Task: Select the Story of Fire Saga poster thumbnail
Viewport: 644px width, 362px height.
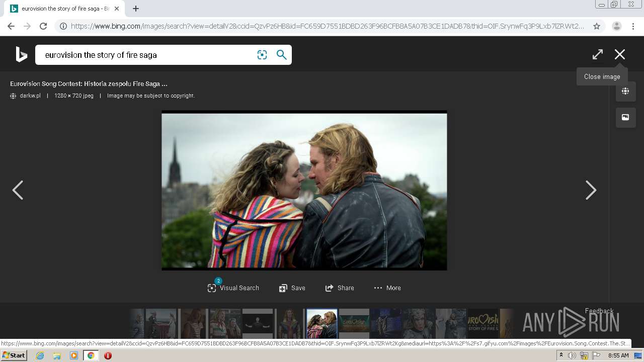Action: coord(483,323)
